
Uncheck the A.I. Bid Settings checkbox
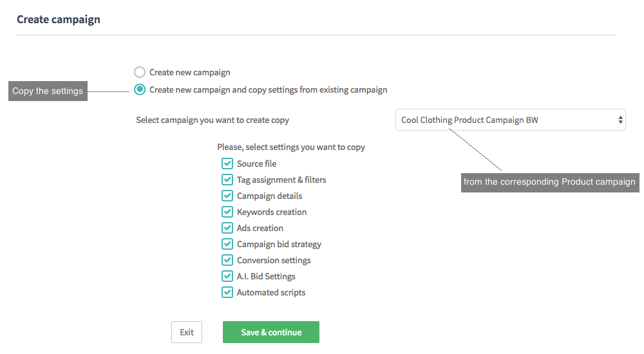click(227, 276)
